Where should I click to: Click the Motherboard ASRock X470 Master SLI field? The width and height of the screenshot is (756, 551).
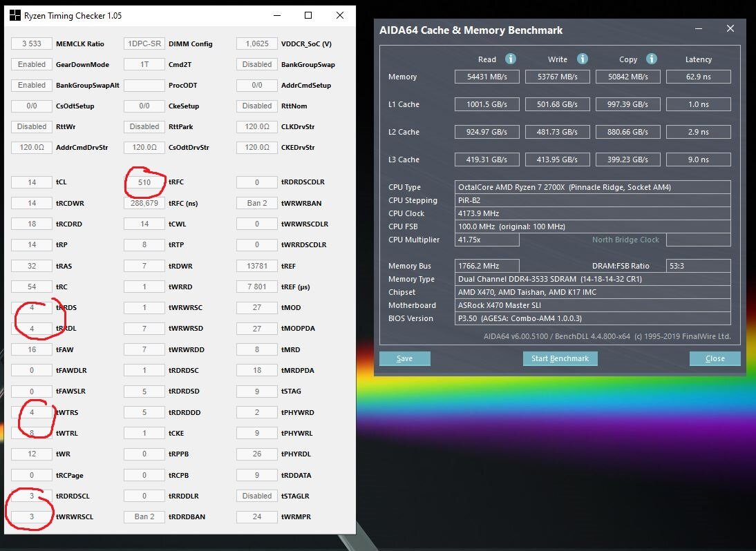[x=592, y=305]
